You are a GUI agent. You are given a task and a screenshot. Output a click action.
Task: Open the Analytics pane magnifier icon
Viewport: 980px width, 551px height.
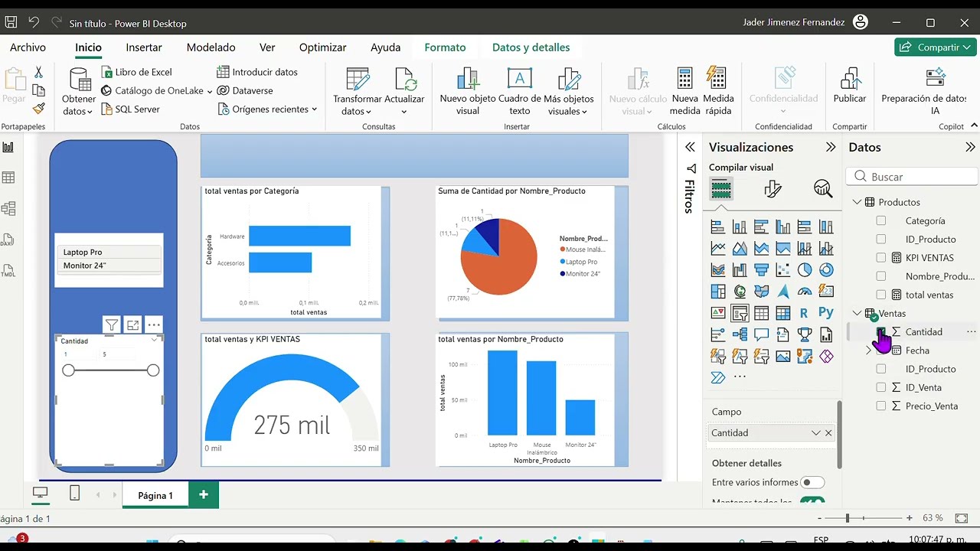pos(823,189)
